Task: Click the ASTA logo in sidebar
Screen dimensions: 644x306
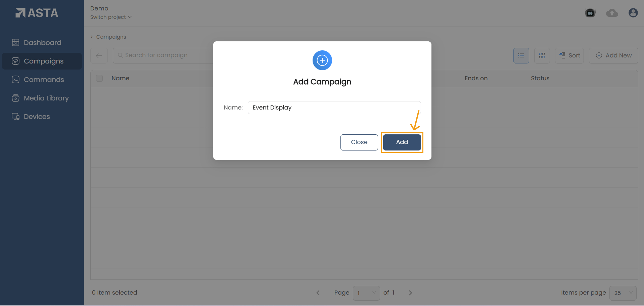Action: 37,13
